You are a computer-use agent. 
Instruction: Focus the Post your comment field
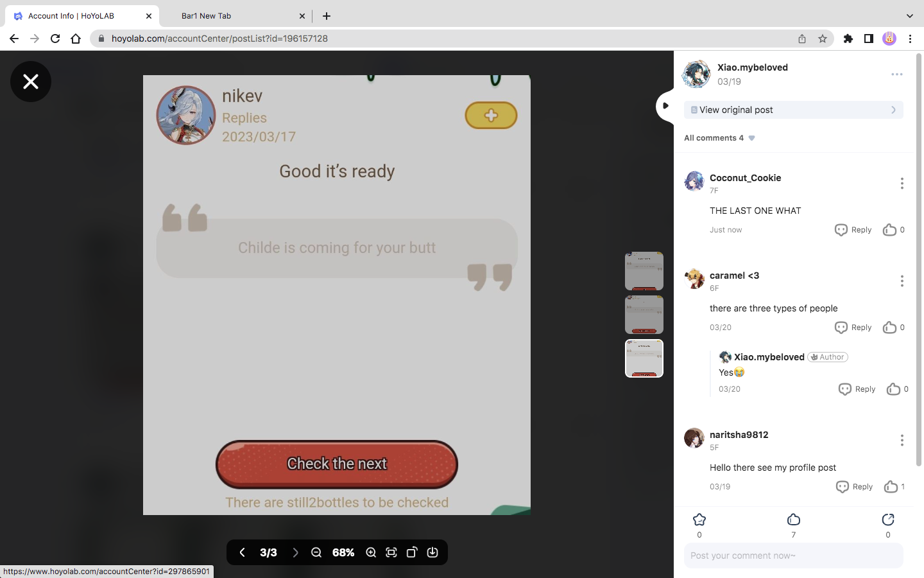(793, 556)
